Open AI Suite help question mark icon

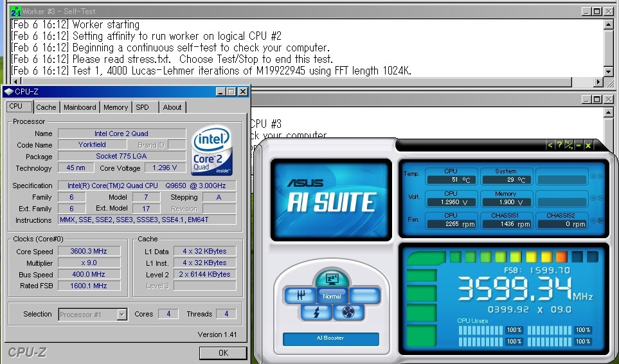pos(559,146)
